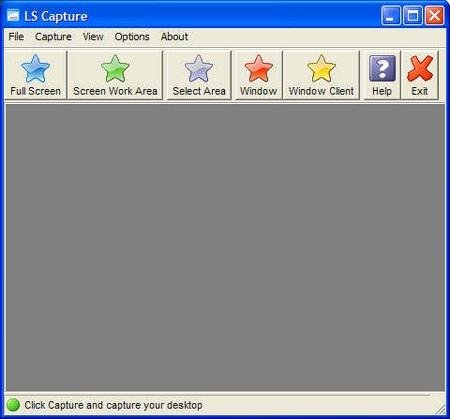Click the yellow Window Client star icon
The width and height of the screenshot is (450, 419).
point(321,69)
